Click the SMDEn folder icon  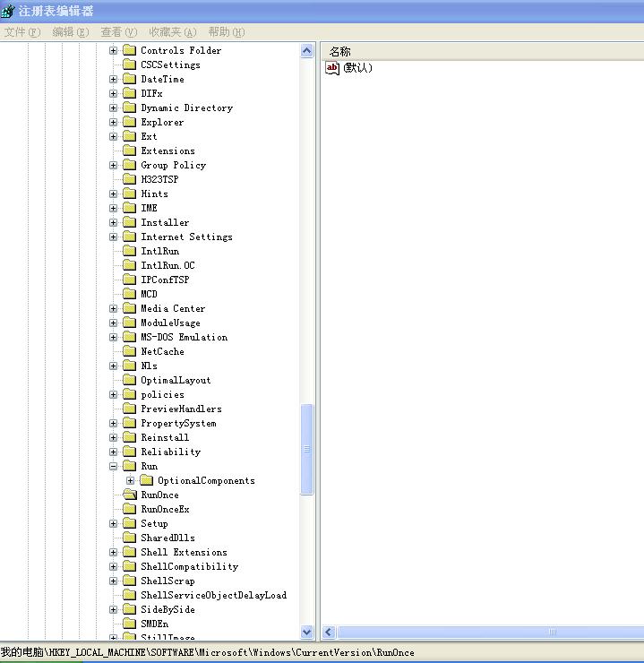pos(129,624)
